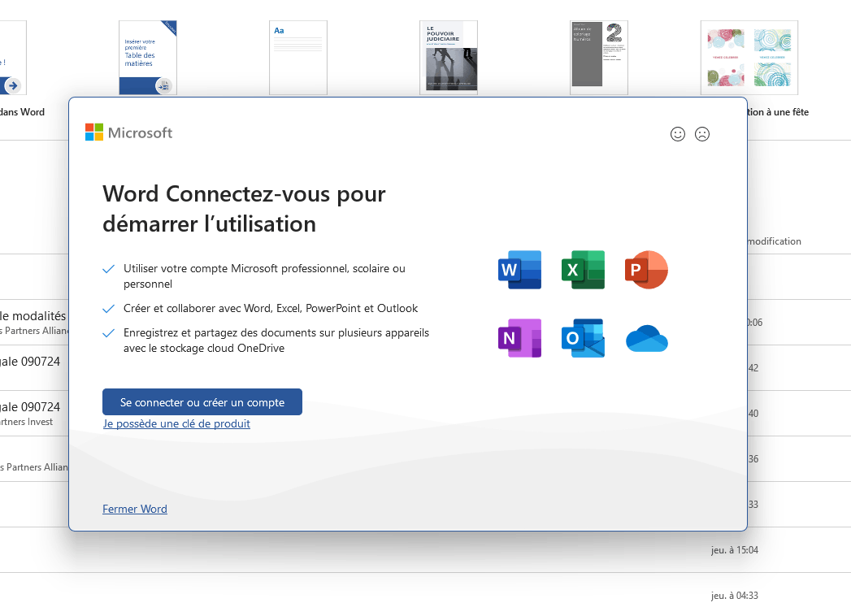Viewport: 851px width, 616px height.
Task: Open the Je possède une clé de produit link
Action: pyautogui.click(x=176, y=423)
